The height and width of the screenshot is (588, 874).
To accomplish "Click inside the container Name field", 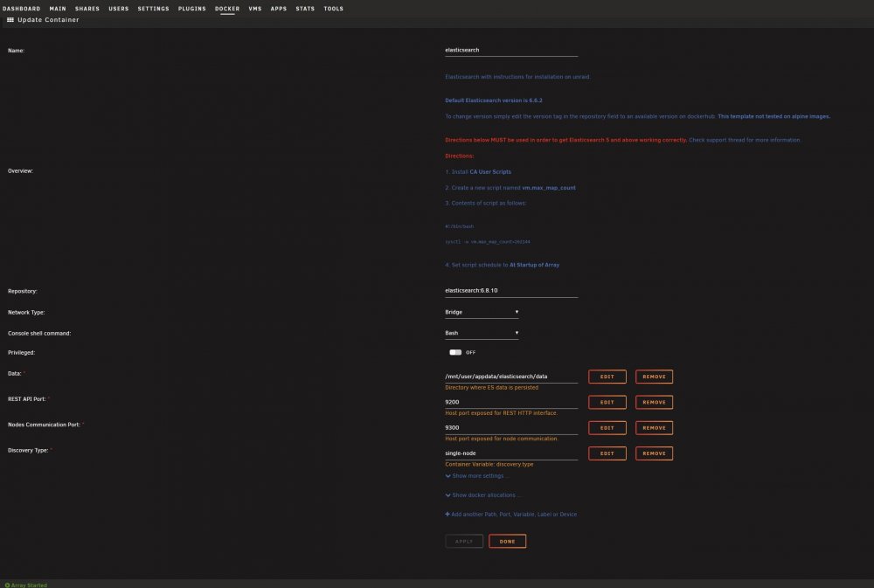I will [511, 50].
